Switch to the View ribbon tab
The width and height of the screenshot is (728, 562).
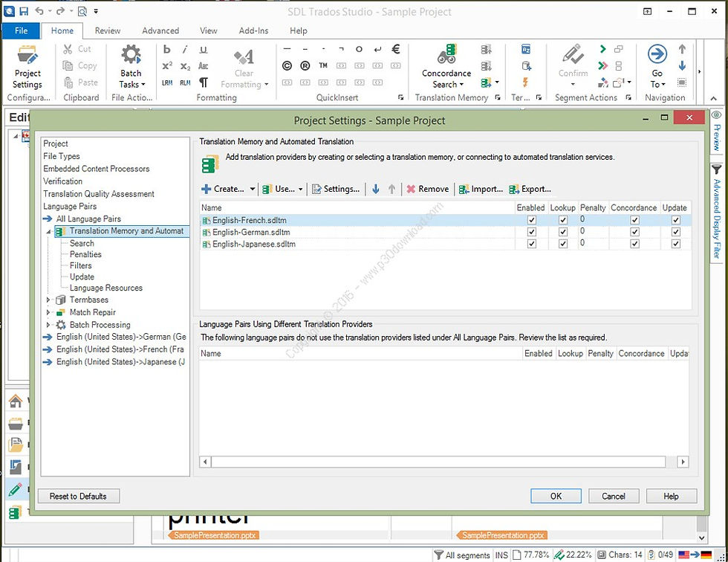(x=209, y=30)
